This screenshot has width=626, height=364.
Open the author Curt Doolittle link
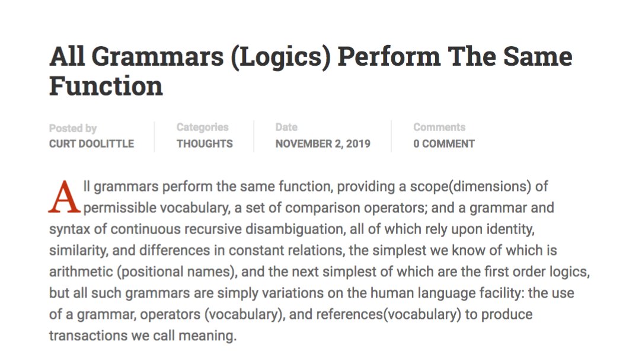(91, 143)
